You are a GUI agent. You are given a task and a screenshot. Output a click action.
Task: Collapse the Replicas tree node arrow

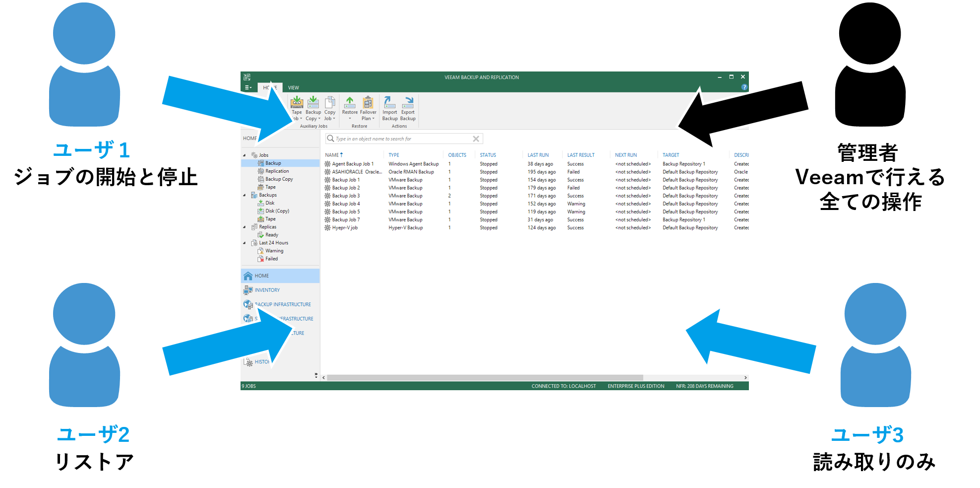pos(244,227)
